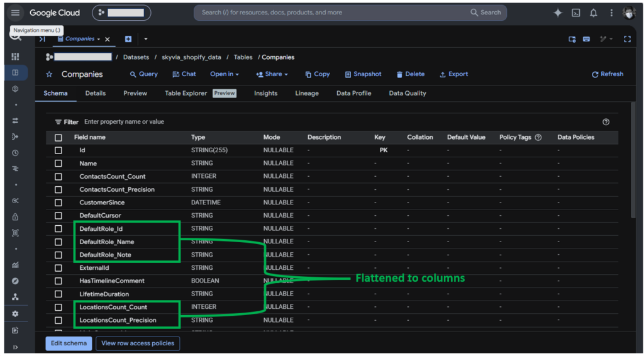Open the monitoring chart sidebar icon

[15, 265]
